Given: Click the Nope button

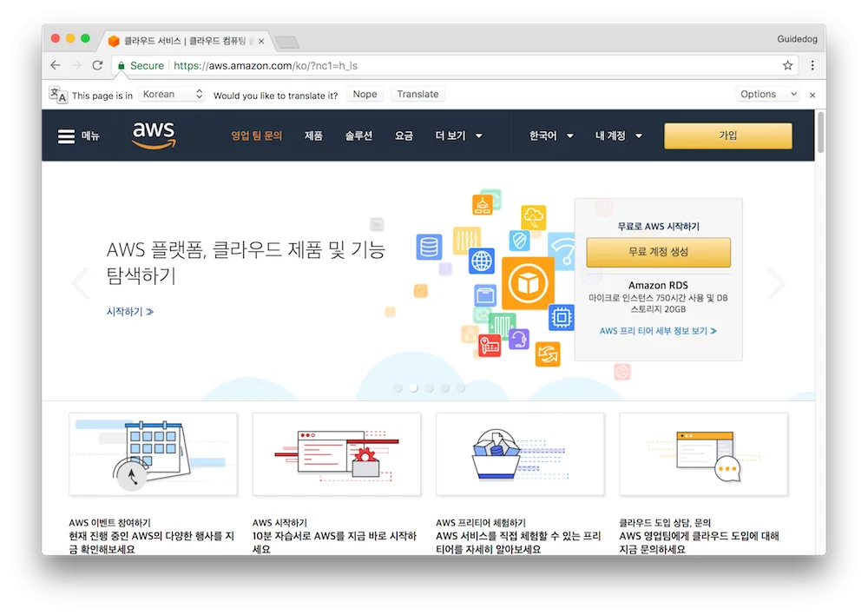Looking at the screenshot, I should (x=365, y=94).
